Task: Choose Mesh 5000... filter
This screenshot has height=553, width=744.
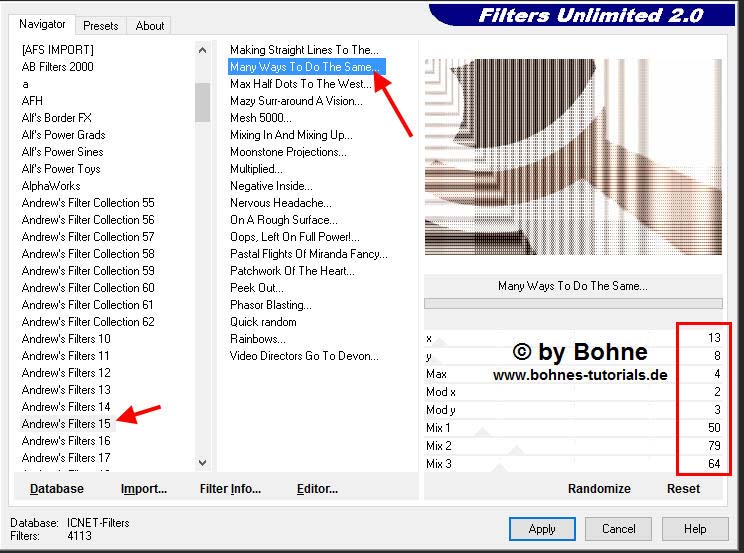Action: click(261, 118)
